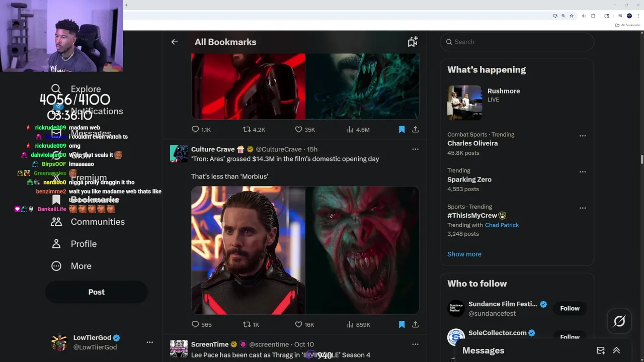The height and width of the screenshot is (362, 644).
Task: Open the Chrome profile avatar
Action: click(x=629, y=16)
